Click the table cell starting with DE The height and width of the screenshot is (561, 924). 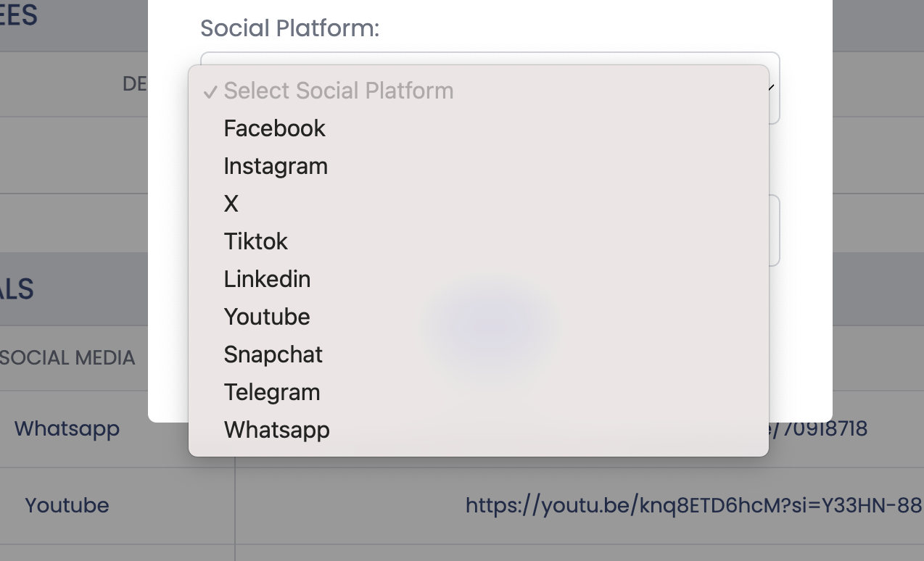tap(135, 84)
